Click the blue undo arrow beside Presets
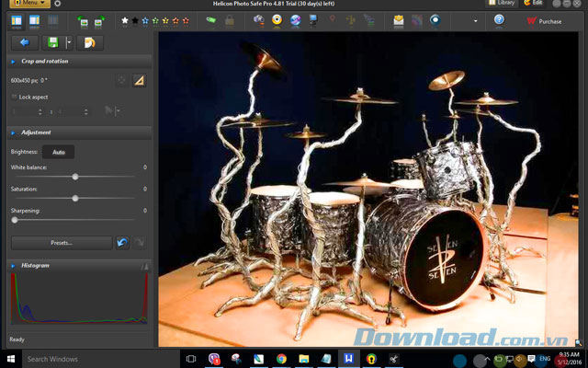588x368 pixels. coord(122,243)
